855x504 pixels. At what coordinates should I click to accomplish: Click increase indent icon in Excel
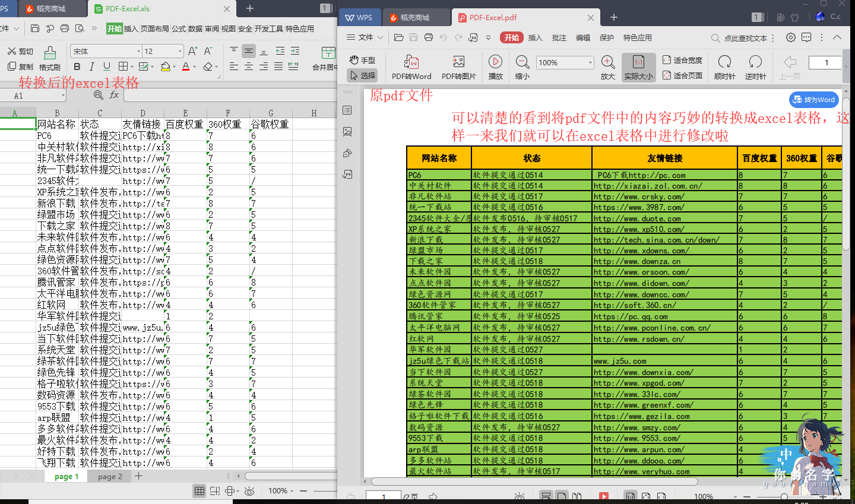pyautogui.click(x=295, y=51)
